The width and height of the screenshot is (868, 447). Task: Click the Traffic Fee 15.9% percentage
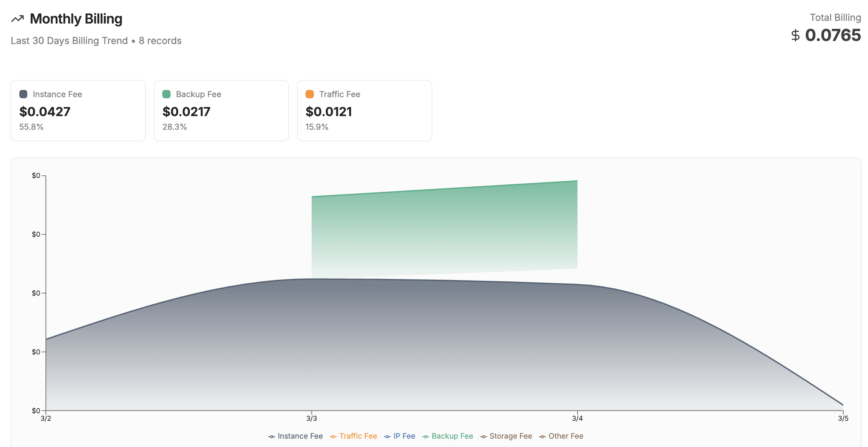click(317, 127)
